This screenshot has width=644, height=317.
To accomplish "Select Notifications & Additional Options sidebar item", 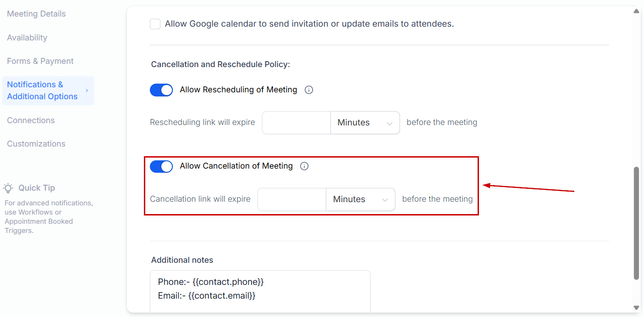I will pyautogui.click(x=42, y=91).
